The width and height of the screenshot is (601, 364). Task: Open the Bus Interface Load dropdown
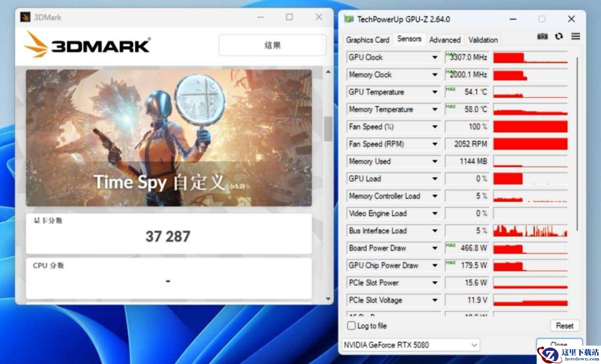(435, 231)
